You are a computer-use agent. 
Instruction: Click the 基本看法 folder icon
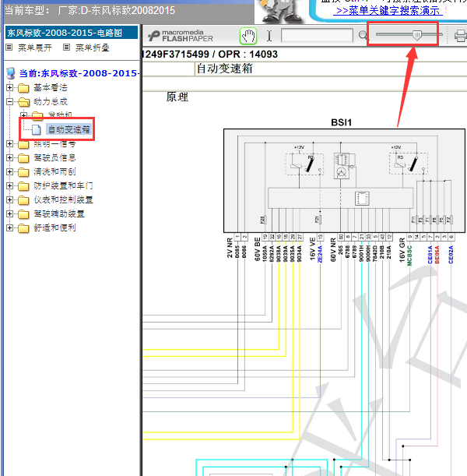point(23,88)
